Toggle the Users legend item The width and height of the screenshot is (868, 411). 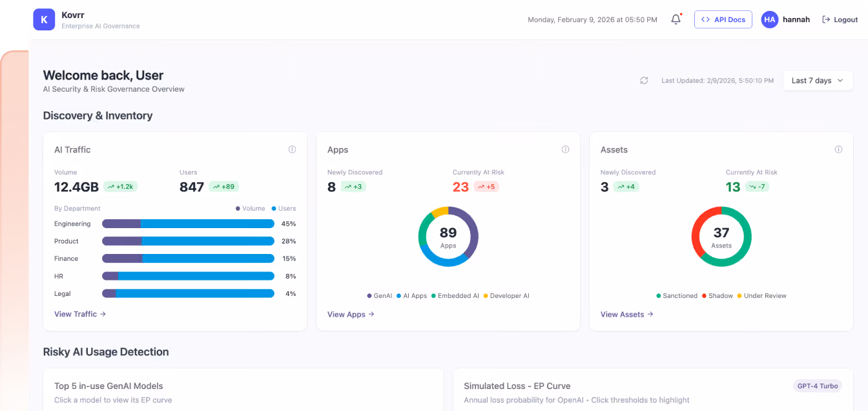pos(284,208)
